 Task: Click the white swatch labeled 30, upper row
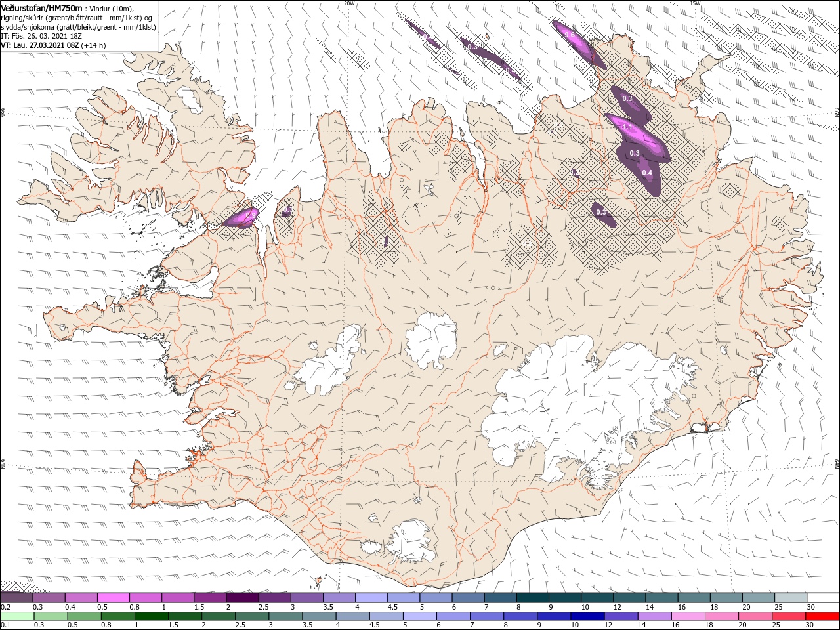pos(823,597)
